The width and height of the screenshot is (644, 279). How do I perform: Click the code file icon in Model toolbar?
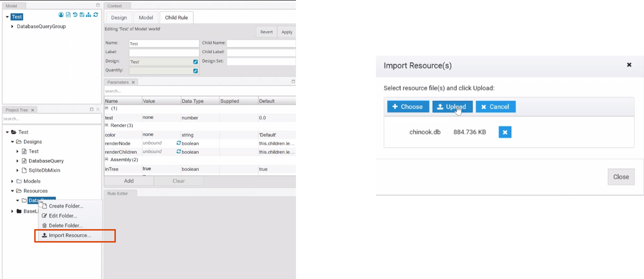pos(68,15)
